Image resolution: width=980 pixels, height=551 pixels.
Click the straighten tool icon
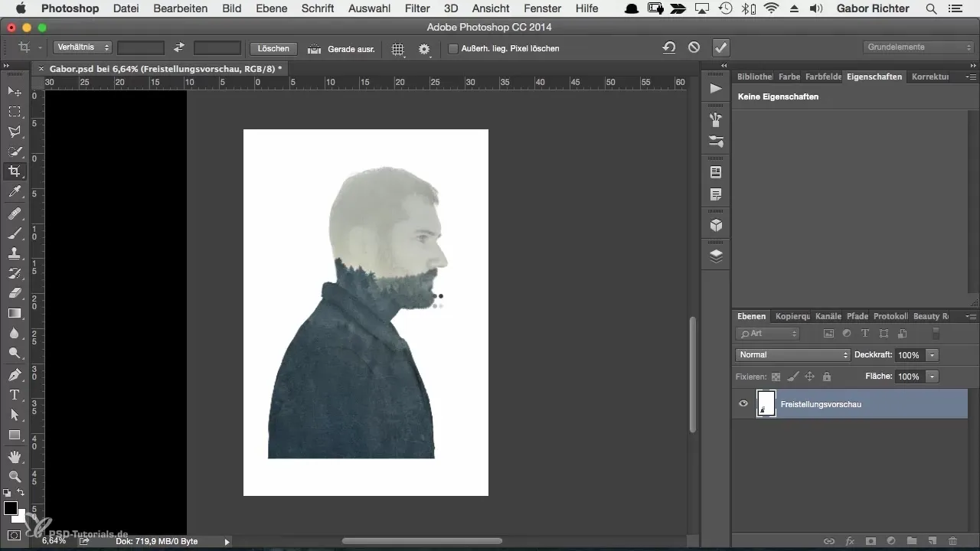314,48
